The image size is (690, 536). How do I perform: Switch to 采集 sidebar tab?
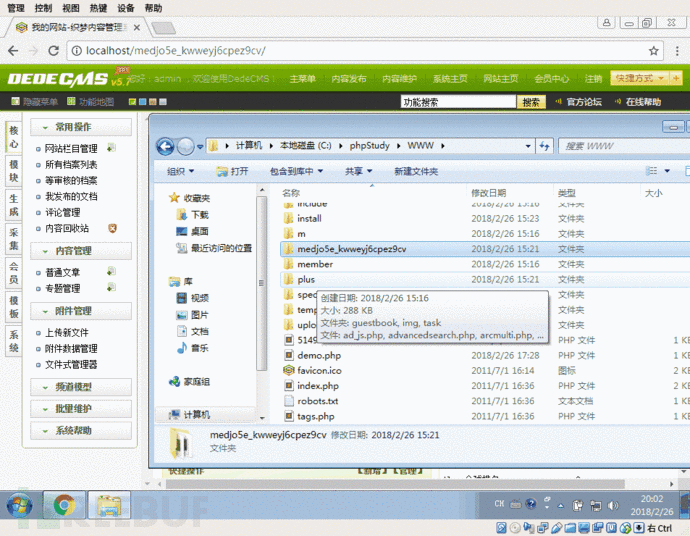(x=14, y=239)
